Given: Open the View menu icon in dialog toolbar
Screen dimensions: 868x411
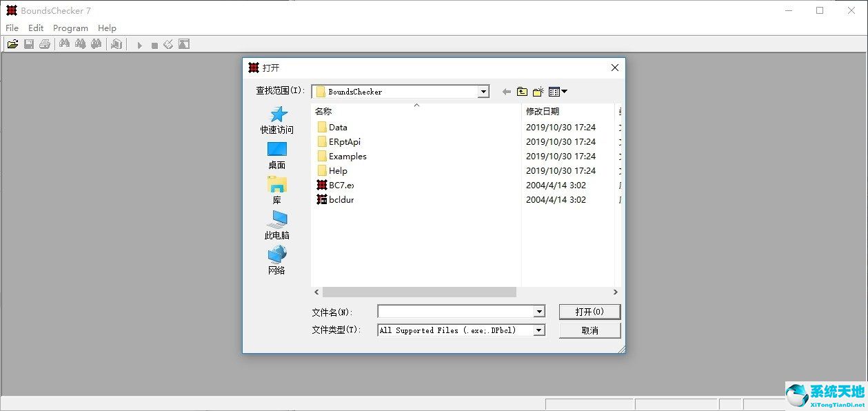Looking at the screenshot, I should pyautogui.click(x=558, y=92).
